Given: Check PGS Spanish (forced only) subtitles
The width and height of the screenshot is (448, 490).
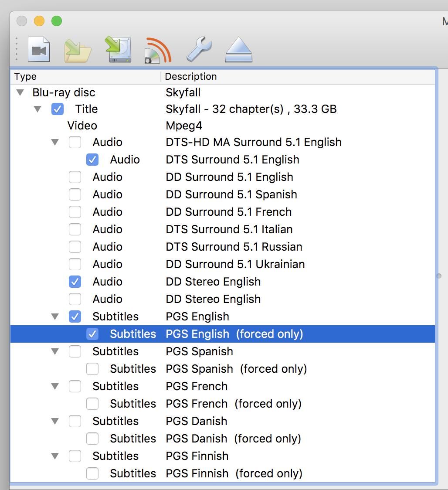Looking at the screenshot, I should tap(92, 369).
